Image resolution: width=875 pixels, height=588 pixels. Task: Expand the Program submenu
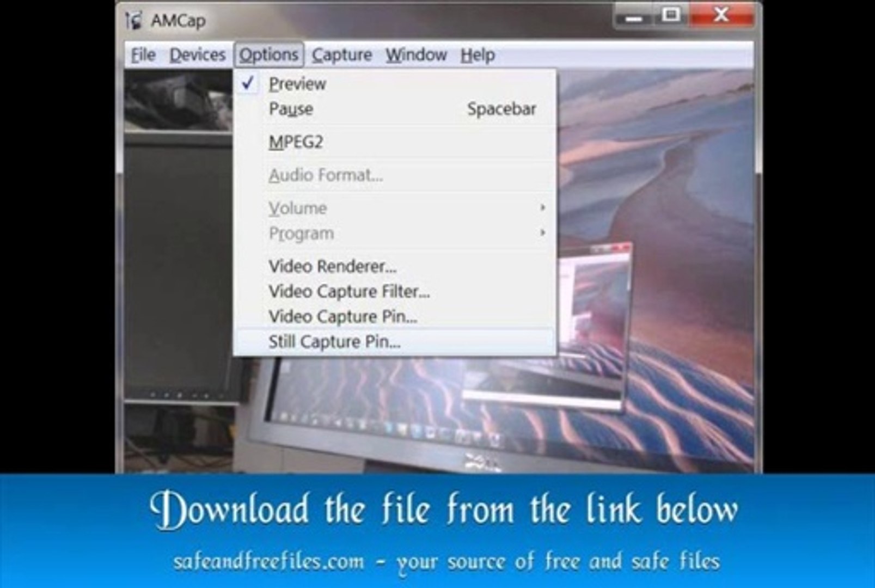pos(395,234)
